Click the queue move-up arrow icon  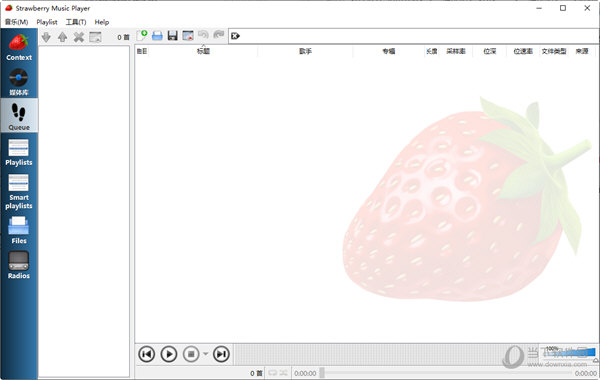pos(62,37)
